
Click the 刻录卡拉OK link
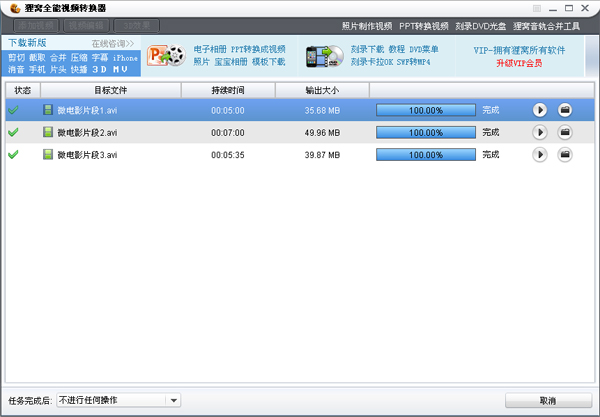click(372, 62)
